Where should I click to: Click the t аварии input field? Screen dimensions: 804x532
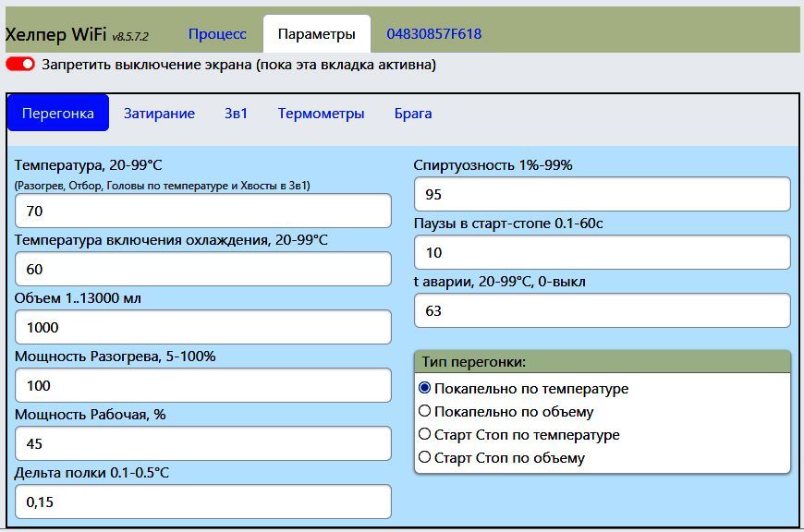pos(602,310)
